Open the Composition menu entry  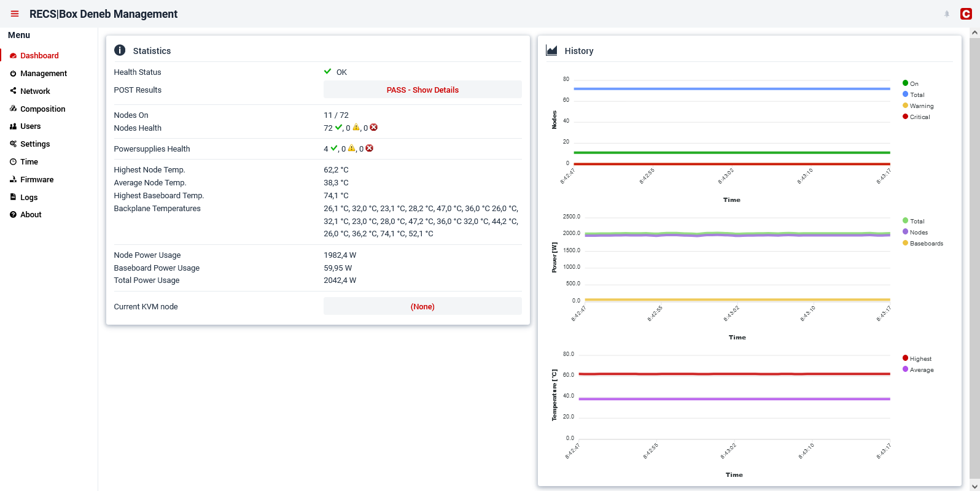point(42,109)
